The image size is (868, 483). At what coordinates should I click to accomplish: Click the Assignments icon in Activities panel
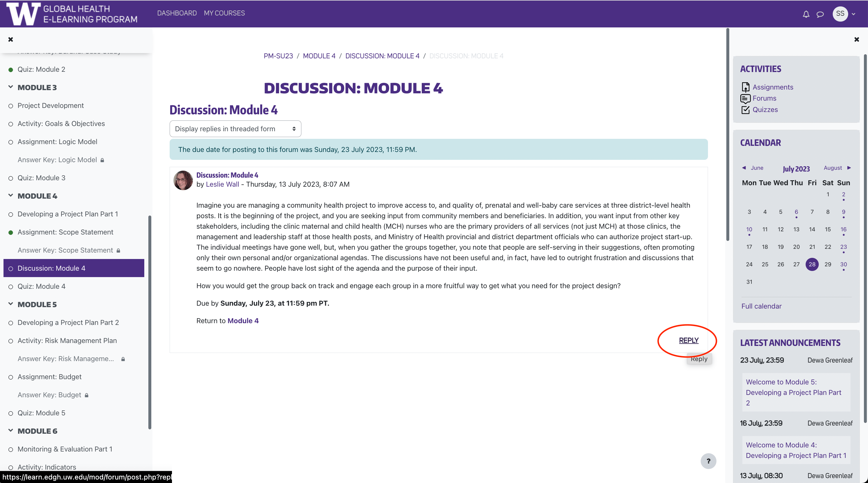pos(745,87)
